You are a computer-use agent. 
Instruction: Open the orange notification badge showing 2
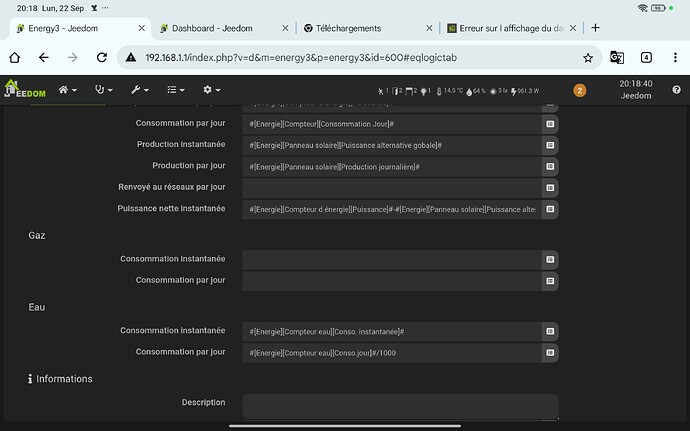coord(580,91)
